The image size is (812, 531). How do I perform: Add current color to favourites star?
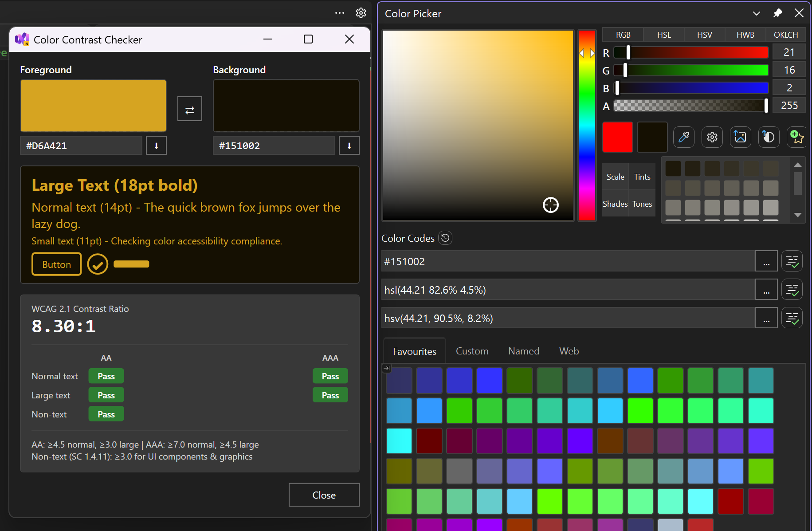[796, 137]
